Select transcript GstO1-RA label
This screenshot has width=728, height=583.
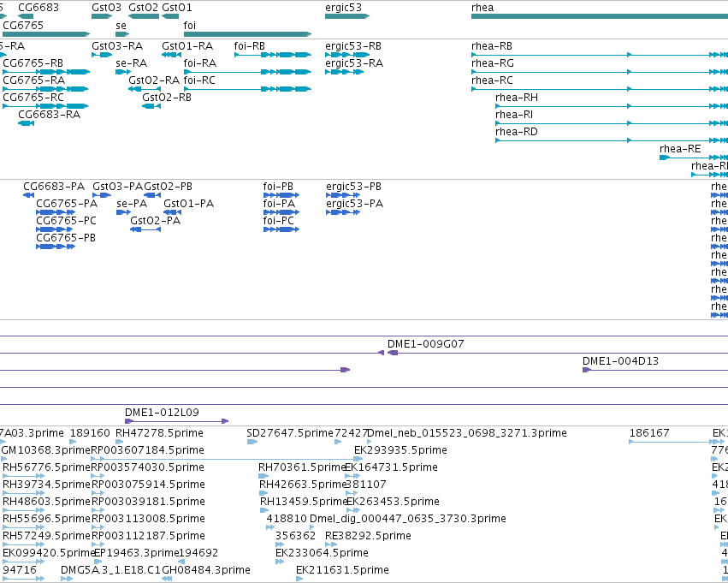(187, 46)
